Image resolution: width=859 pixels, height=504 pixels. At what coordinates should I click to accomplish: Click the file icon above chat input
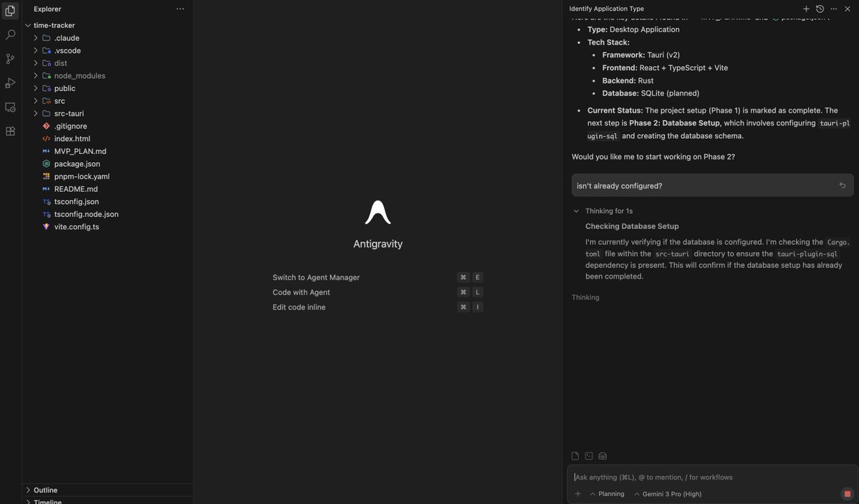[x=575, y=456]
